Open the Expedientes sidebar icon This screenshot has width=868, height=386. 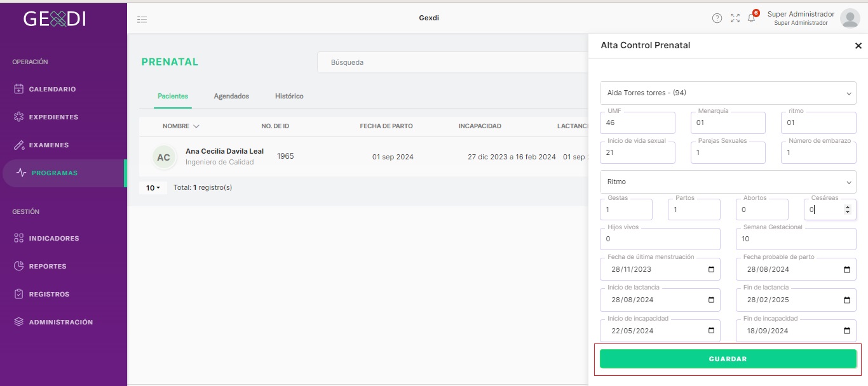pyautogui.click(x=19, y=117)
